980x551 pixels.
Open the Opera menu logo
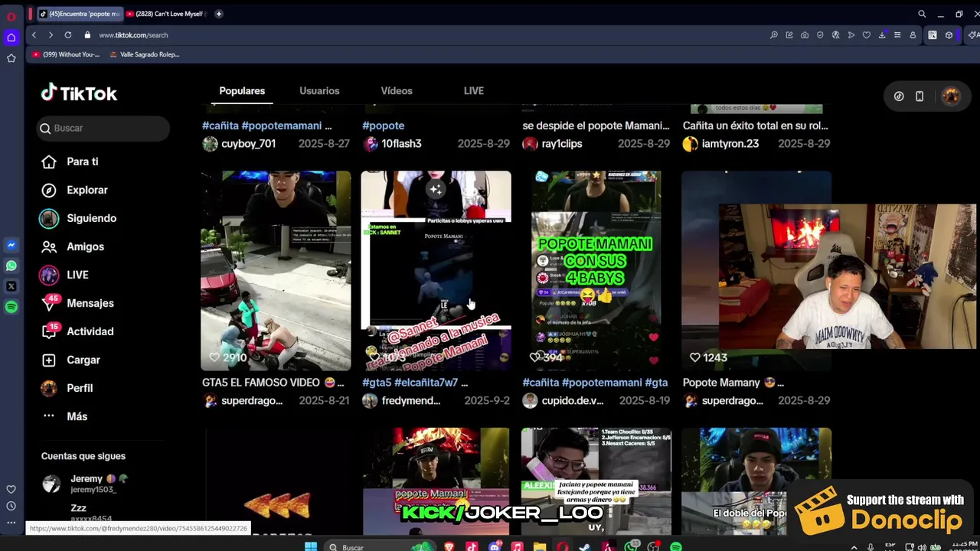click(x=11, y=16)
